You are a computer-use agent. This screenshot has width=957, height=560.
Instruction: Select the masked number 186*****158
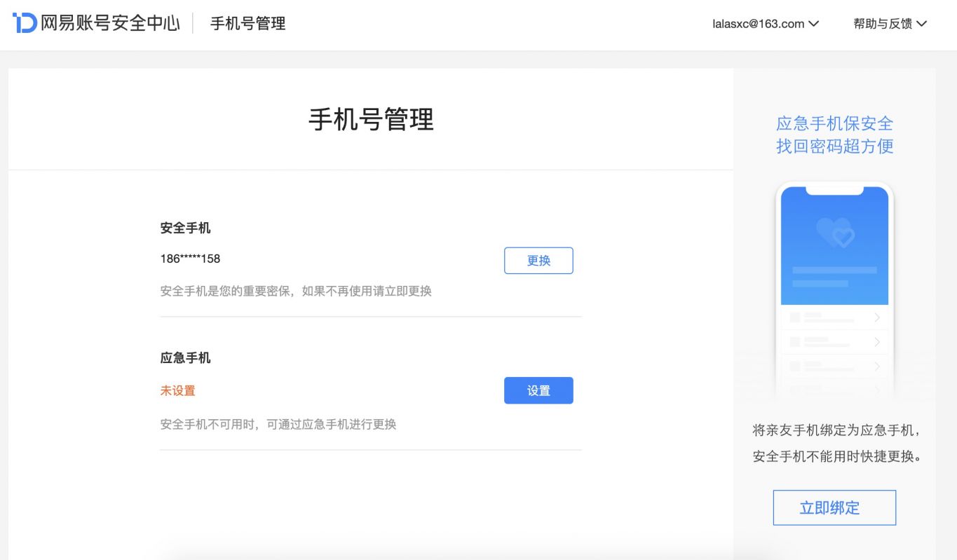[x=190, y=259]
